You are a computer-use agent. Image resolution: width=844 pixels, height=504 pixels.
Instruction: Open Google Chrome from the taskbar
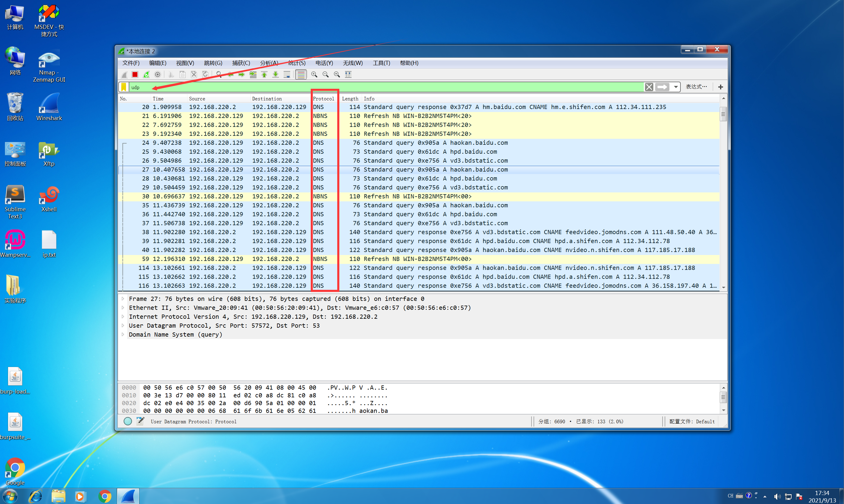pyautogui.click(x=105, y=496)
